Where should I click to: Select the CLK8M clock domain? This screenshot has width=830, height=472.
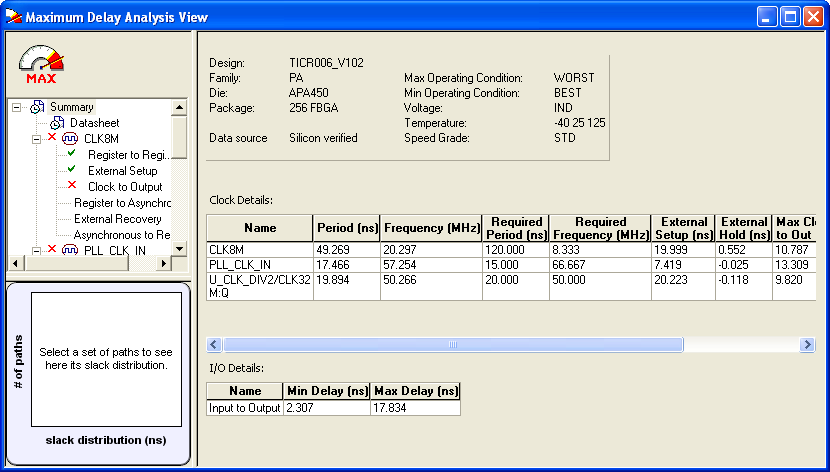coord(101,139)
